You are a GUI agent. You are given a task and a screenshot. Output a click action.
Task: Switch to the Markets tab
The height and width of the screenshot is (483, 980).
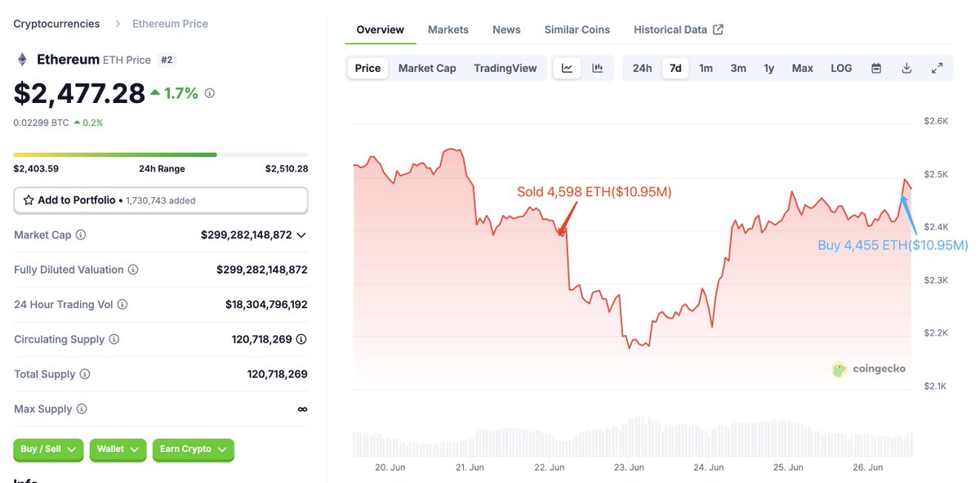448,29
